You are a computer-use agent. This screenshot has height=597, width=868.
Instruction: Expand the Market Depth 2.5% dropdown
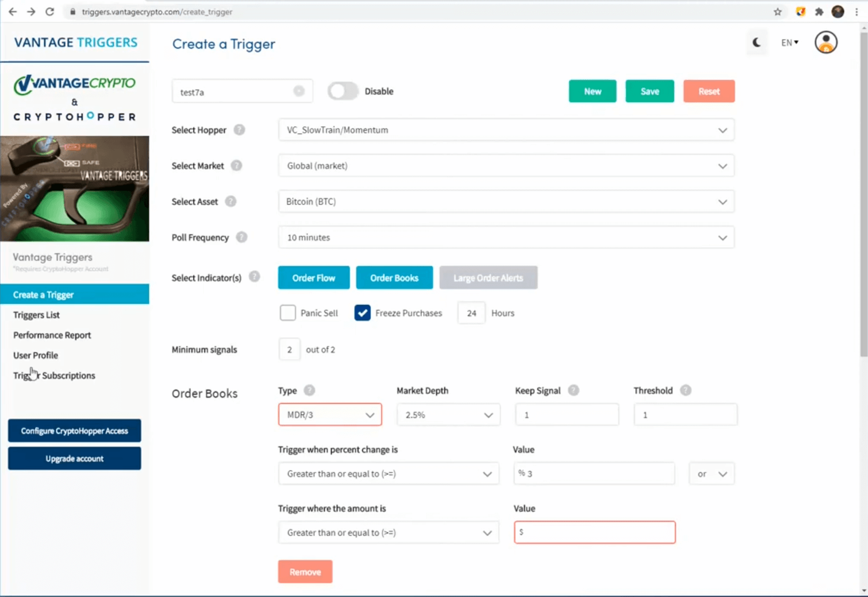pyautogui.click(x=448, y=415)
